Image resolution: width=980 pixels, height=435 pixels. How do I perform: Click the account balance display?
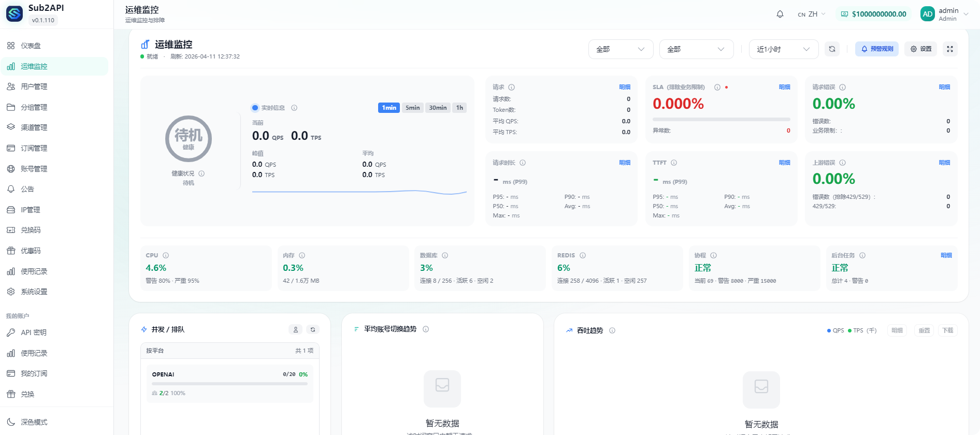tap(873, 14)
